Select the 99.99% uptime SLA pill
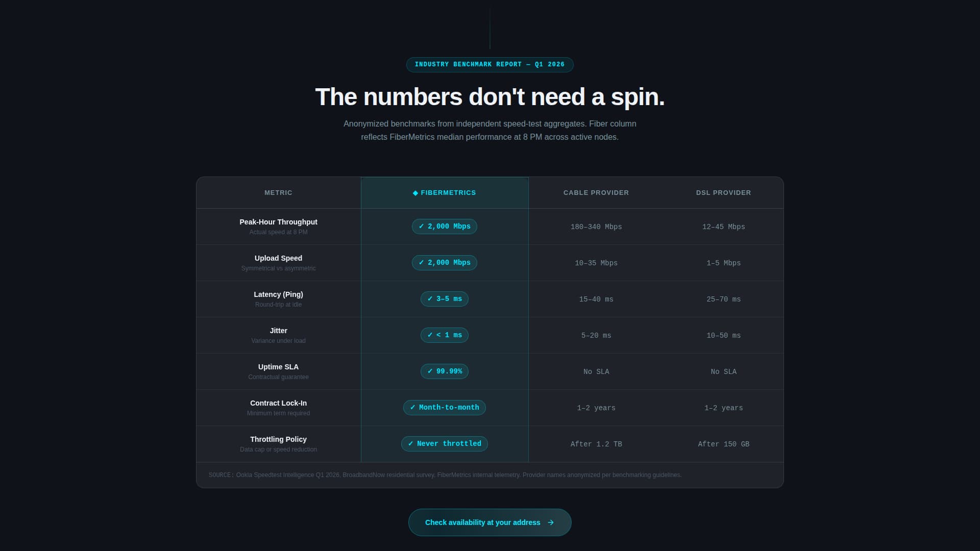Viewport: 980px width, 551px height. 445,371
